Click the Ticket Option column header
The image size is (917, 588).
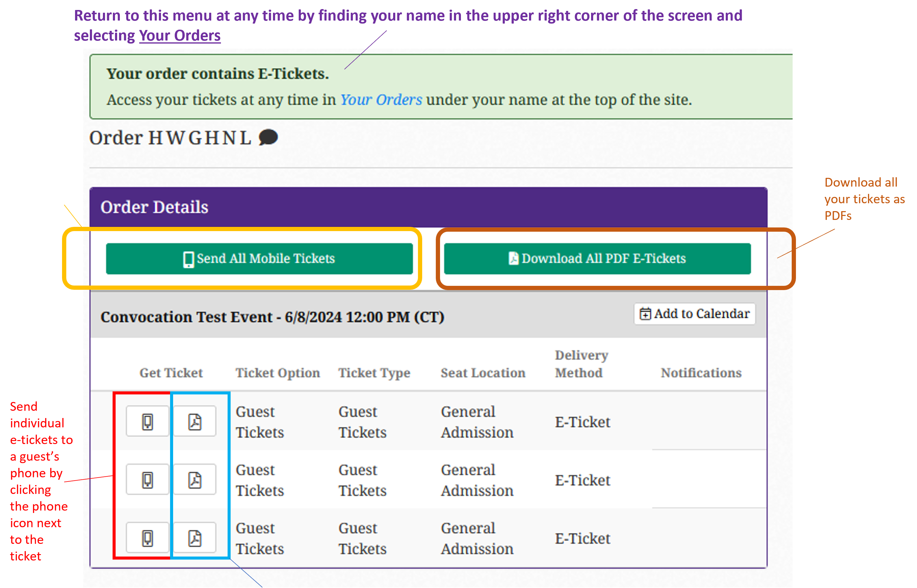pyautogui.click(x=278, y=373)
